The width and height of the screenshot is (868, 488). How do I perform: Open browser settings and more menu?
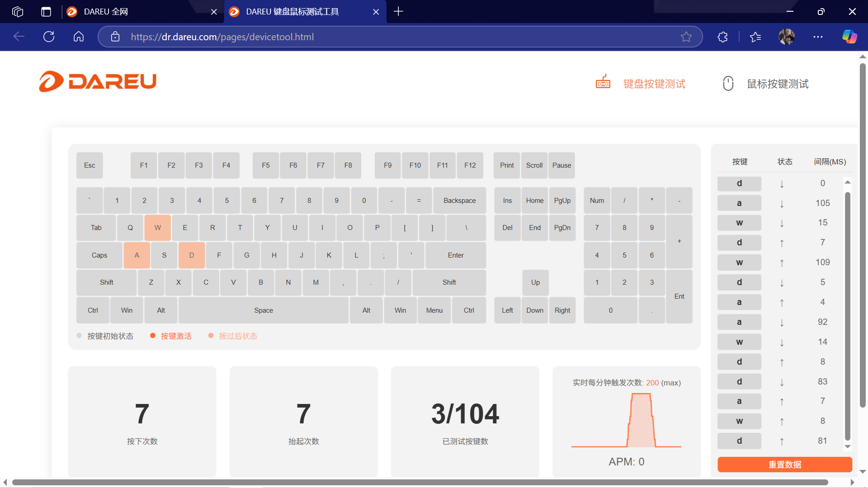[818, 37]
